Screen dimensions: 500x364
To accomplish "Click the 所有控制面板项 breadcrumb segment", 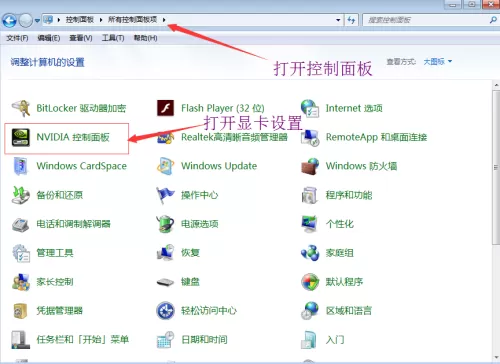I will [132, 20].
